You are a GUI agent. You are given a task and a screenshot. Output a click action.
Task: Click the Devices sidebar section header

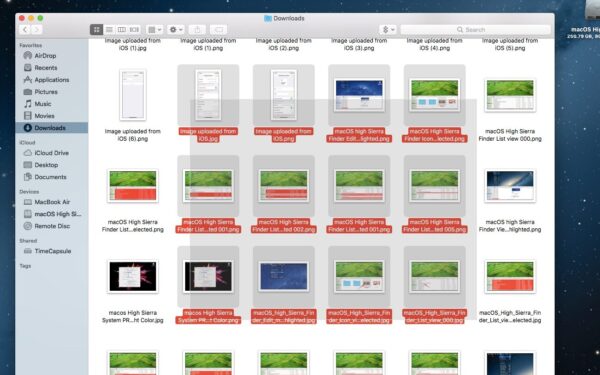point(29,191)
